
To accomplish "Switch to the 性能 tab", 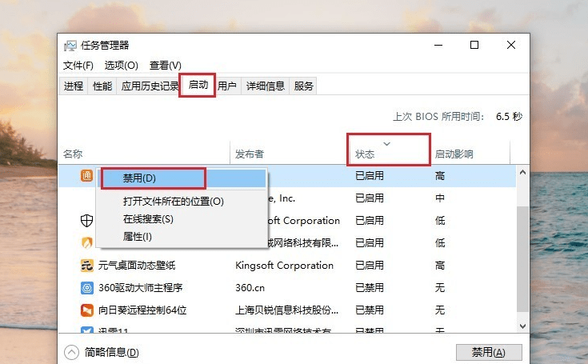I will pyautogui.click(x=102, y=86).
